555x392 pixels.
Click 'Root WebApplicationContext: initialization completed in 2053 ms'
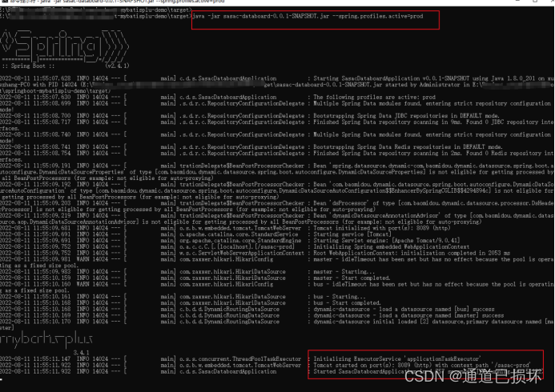coord(412,254)
